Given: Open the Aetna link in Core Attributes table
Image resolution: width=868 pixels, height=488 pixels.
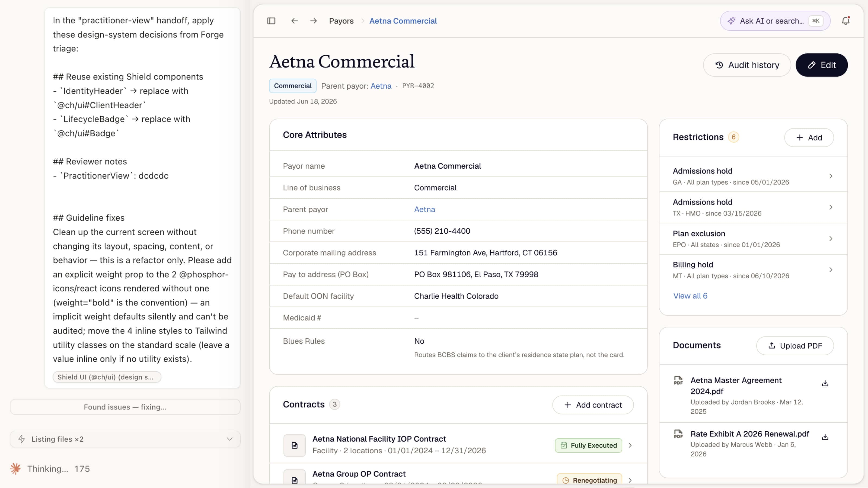Looking at the screenshot, I should tap(425, 210).
